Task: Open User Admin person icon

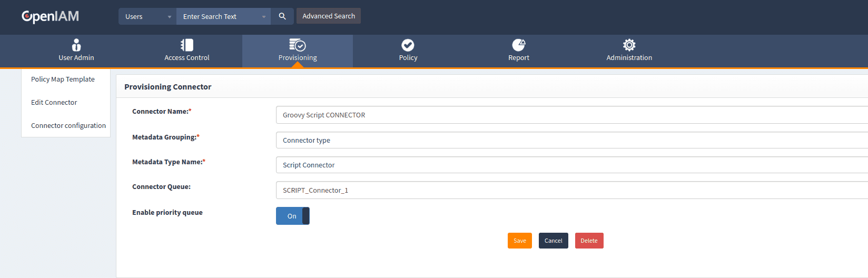Action: [76, 45]
